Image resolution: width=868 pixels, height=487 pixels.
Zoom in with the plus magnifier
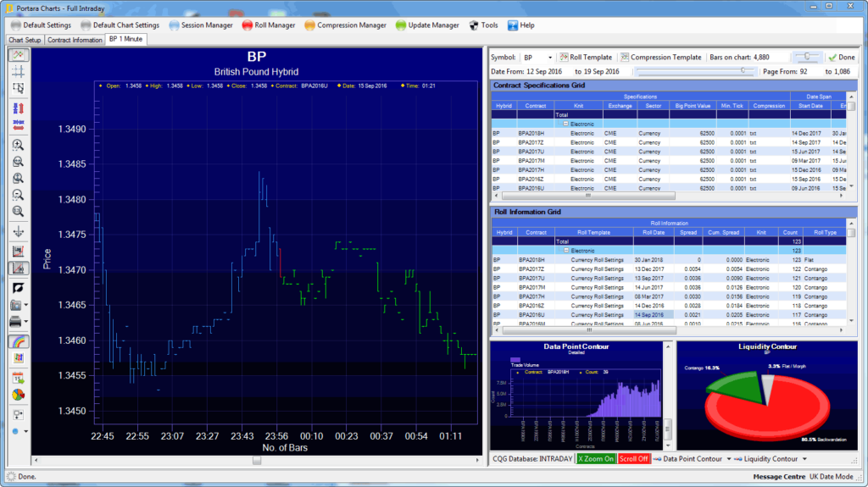coord(19,145)
